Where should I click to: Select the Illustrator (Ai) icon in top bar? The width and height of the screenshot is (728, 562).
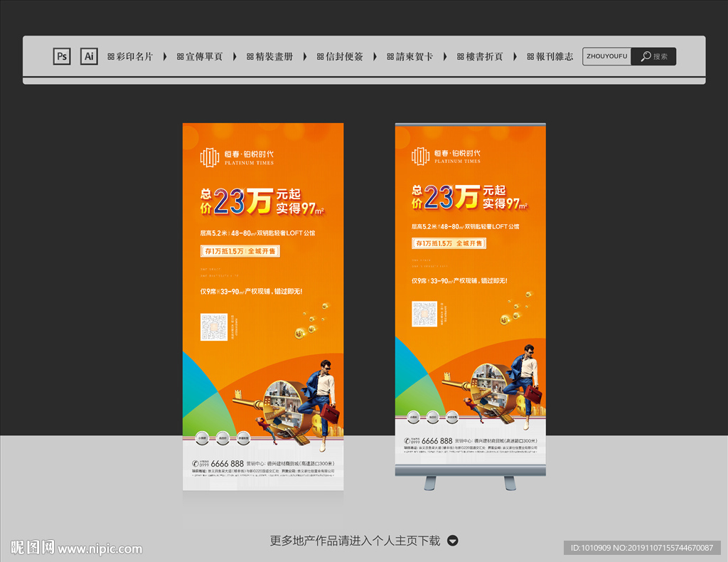point(89,56)
